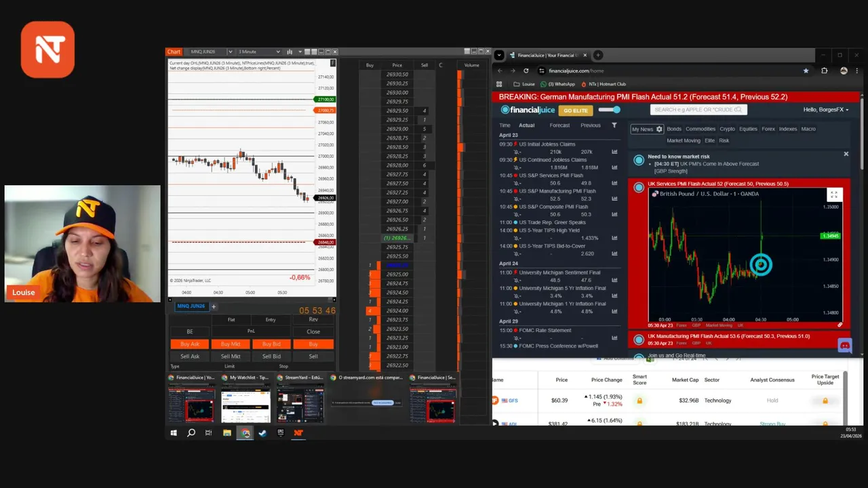The image size is (868, 488).
Task: Click GFS ticker in watchlist table
Action: tap(513, 401)
